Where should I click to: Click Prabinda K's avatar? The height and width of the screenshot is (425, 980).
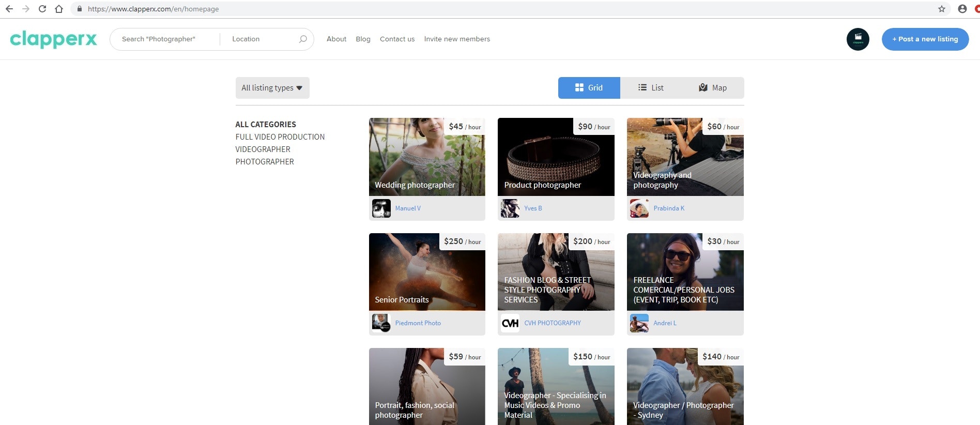coord(639,208)
